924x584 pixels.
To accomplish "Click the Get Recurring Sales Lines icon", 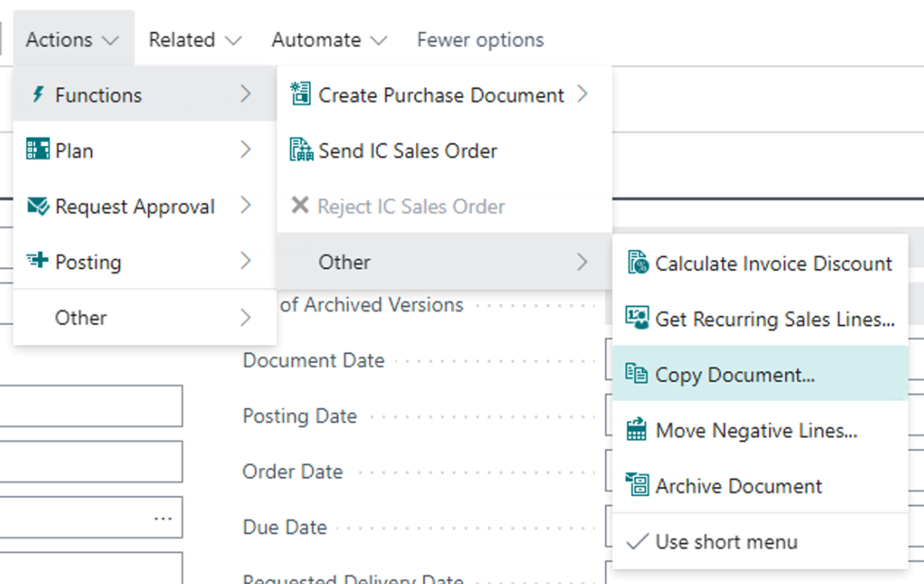I will coord(637,319).
